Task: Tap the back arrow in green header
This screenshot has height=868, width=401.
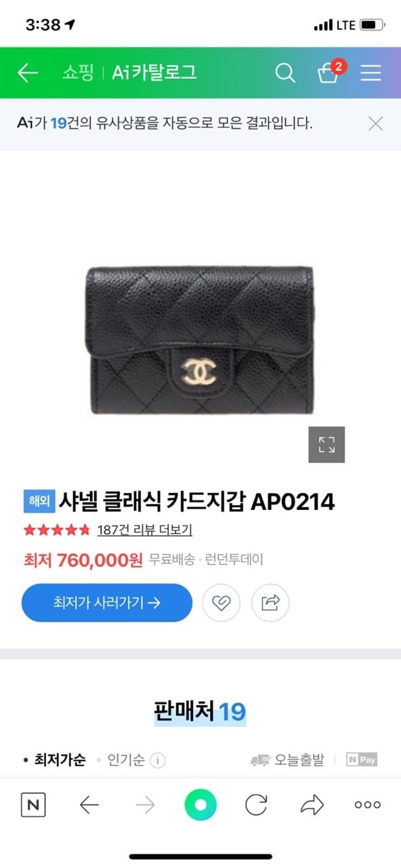Action: 28,73
